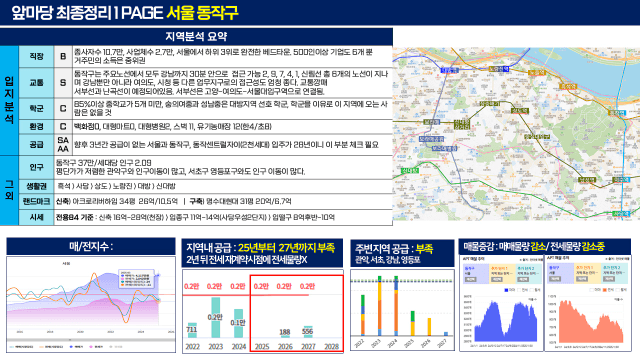Select the '인구' row label
640x360 pixels.
pos(36,167)
